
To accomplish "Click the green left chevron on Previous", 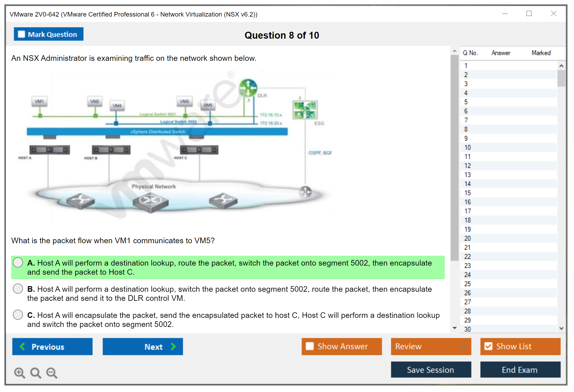I will pos(23,346).
